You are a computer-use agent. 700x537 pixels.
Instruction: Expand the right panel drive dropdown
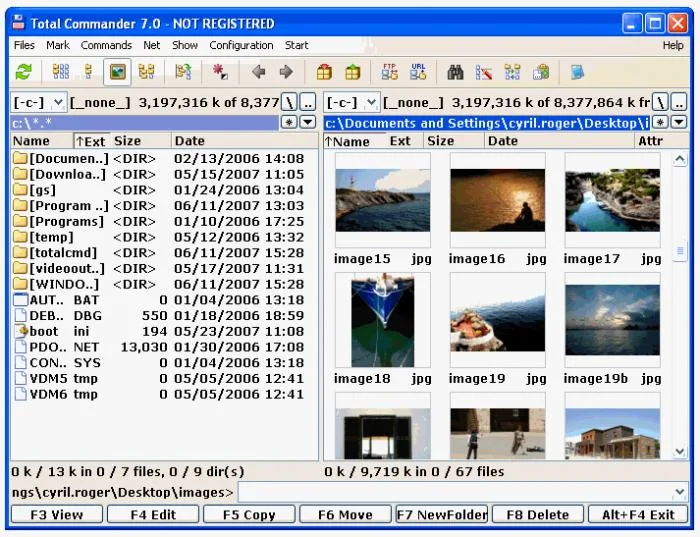tap(371, 103)
